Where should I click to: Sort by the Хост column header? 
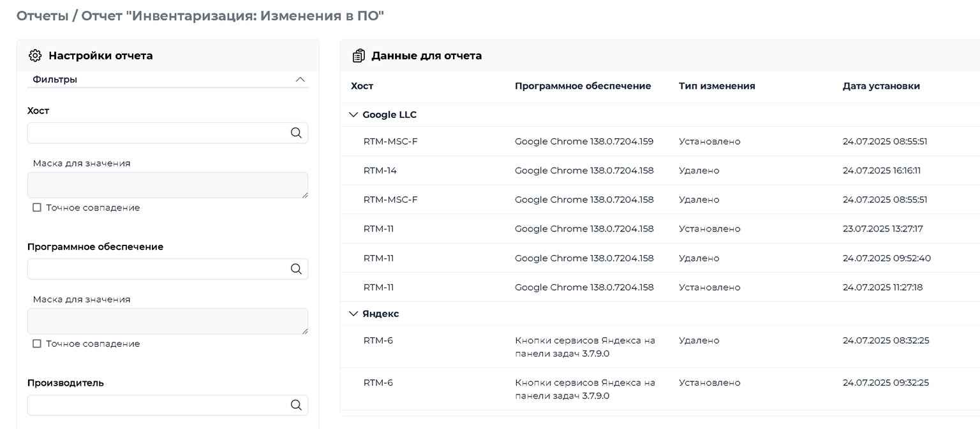coord(362,86)
